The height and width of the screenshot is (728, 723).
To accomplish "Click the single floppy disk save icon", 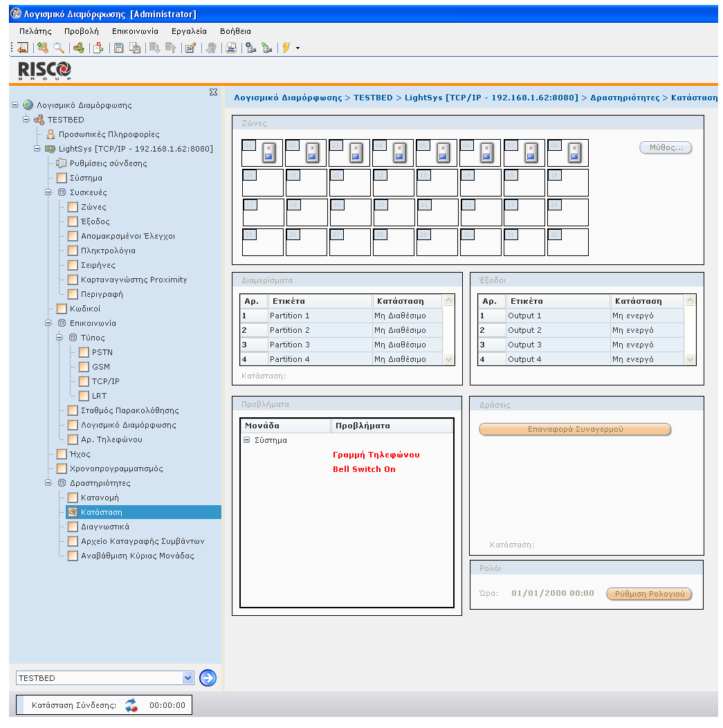I will [118, 48].
